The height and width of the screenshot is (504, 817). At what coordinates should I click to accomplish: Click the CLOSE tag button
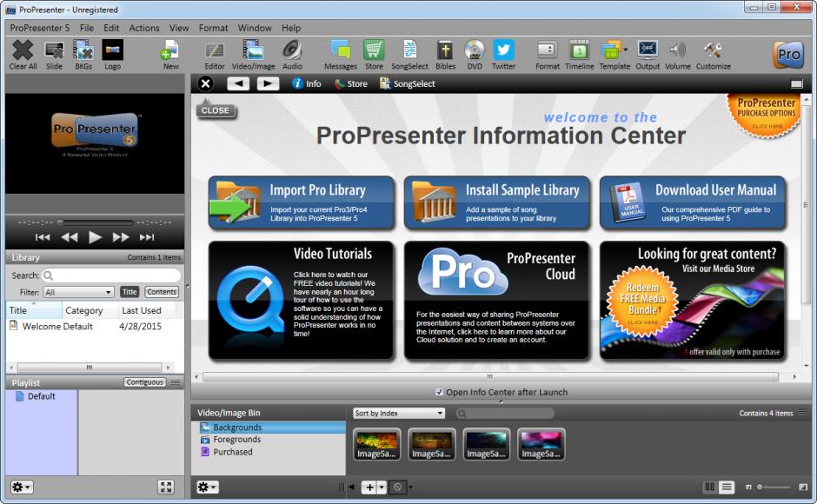point(216,110)
